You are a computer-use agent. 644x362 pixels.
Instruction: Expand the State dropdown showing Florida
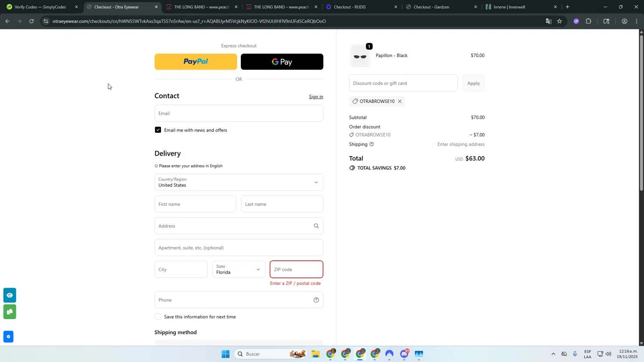[239, 269]
